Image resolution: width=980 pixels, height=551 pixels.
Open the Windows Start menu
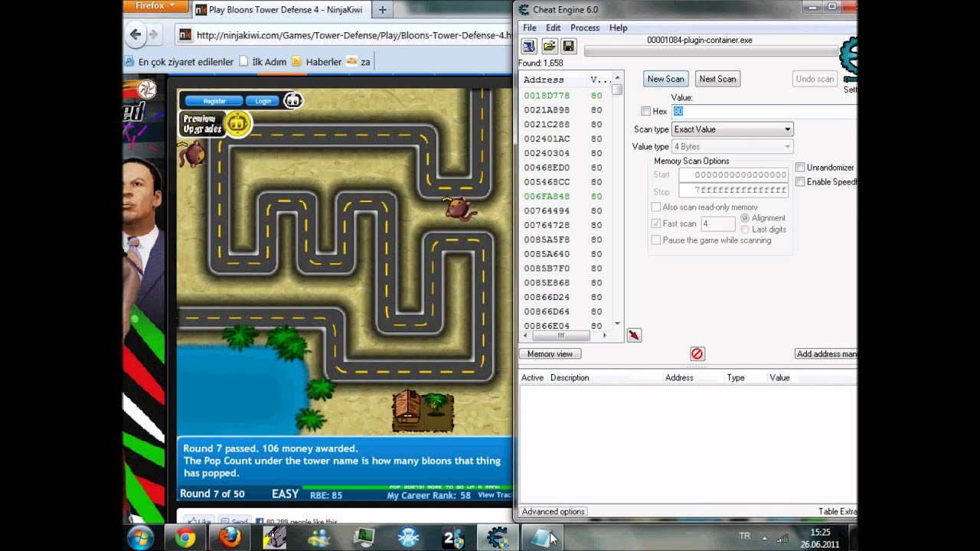pos(141,538)
